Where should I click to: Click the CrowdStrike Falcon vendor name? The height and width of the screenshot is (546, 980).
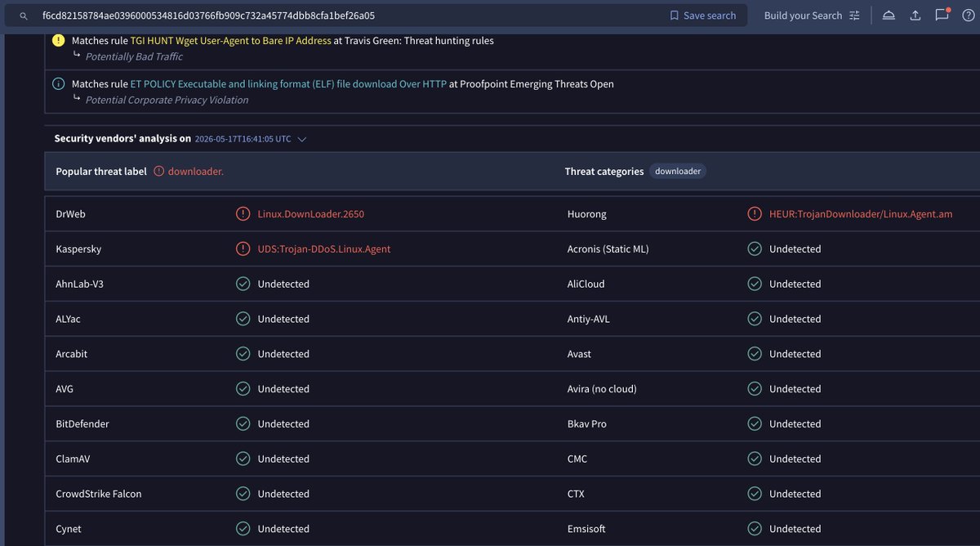point(100,495)
